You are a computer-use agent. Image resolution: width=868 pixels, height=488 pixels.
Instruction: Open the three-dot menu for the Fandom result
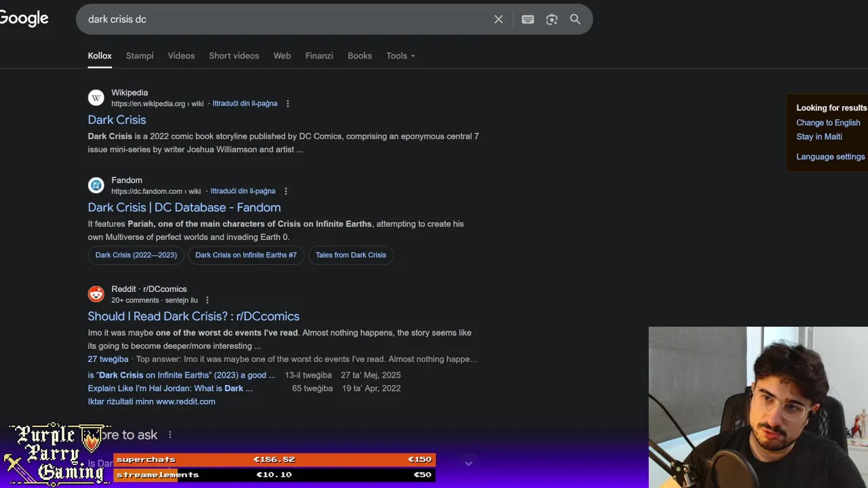(285, 191)
